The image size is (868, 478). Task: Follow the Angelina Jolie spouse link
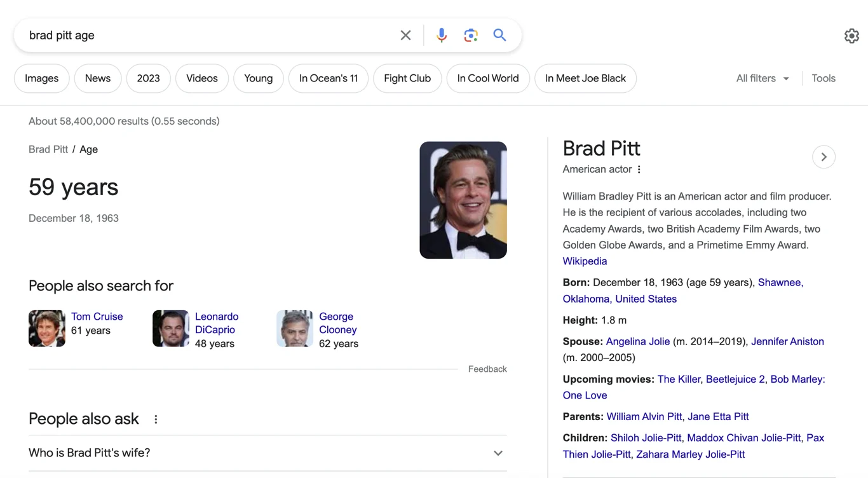pyautogui.click(x=637, y=341)
